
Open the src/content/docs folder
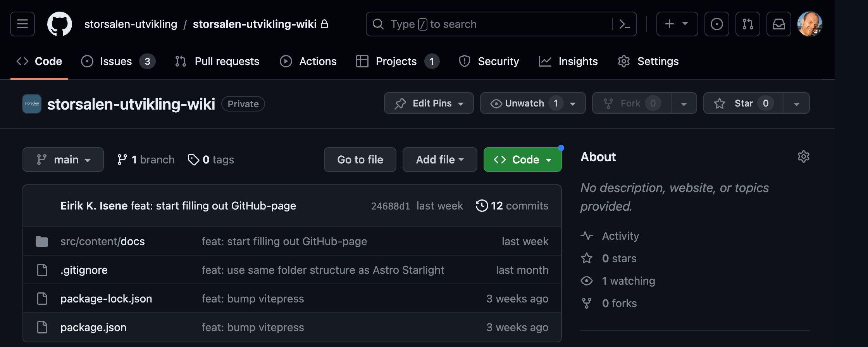pos(103,241)
